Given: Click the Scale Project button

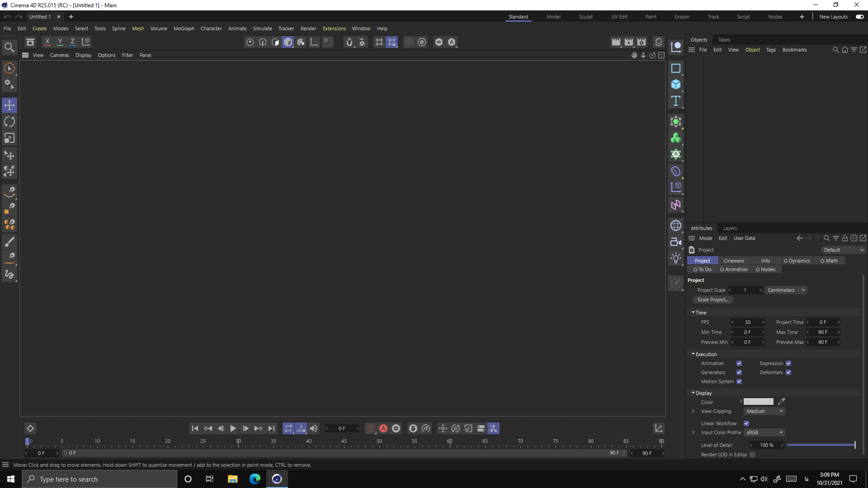Looking at the screenshot, I should click(713, 300).
